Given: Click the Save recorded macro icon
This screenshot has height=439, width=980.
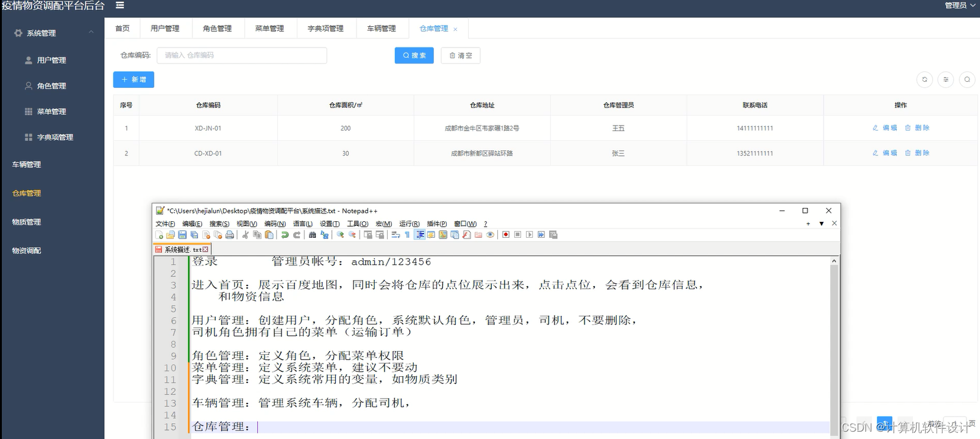Looking at the screenshot, I should (553, 235).
